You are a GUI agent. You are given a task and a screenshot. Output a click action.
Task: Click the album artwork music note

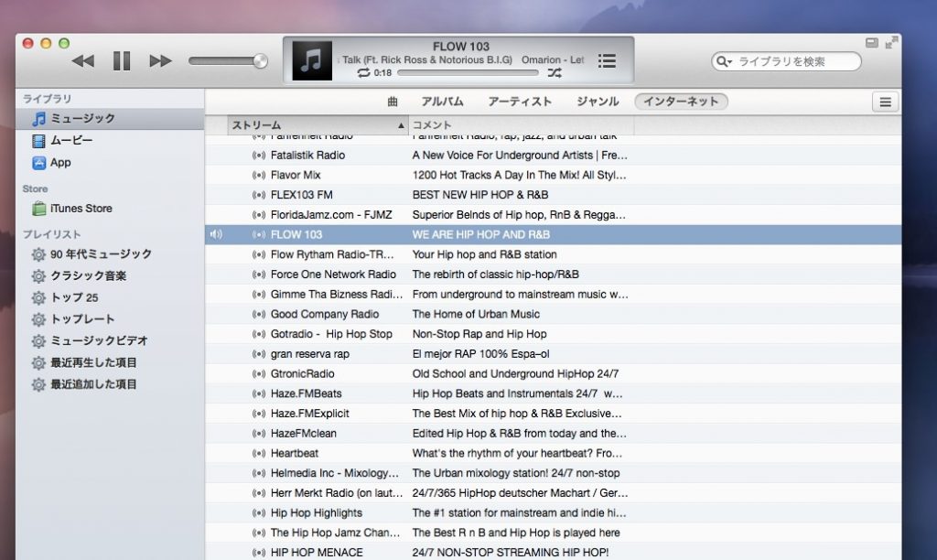pos(312,60)
